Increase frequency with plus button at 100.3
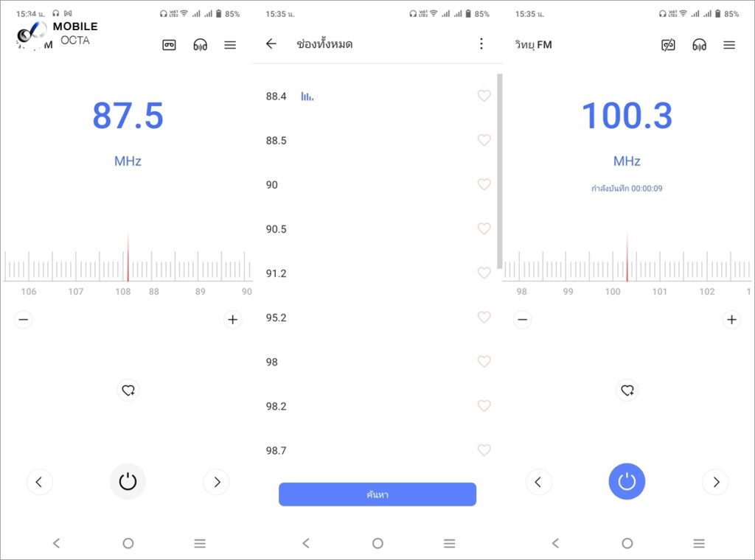The height and width of the screenshot is (560, 755). tap(731, 320)
